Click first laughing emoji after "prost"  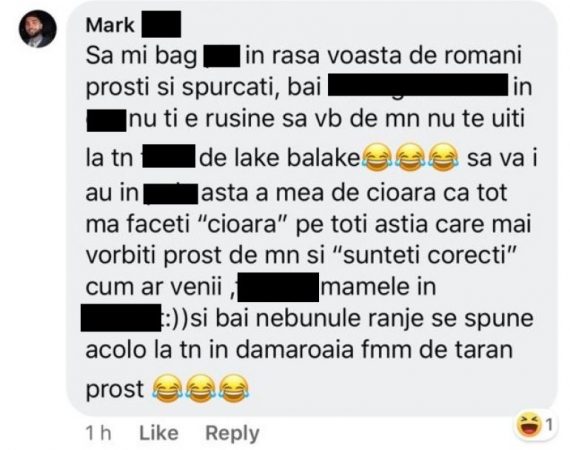[x=167, y=389]
